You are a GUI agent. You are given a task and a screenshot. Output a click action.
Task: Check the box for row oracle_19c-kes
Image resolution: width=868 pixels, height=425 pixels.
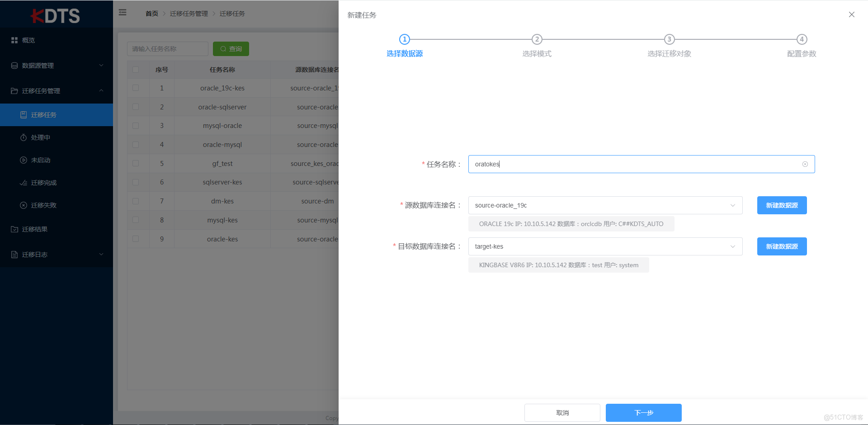(x=136, y=88)
